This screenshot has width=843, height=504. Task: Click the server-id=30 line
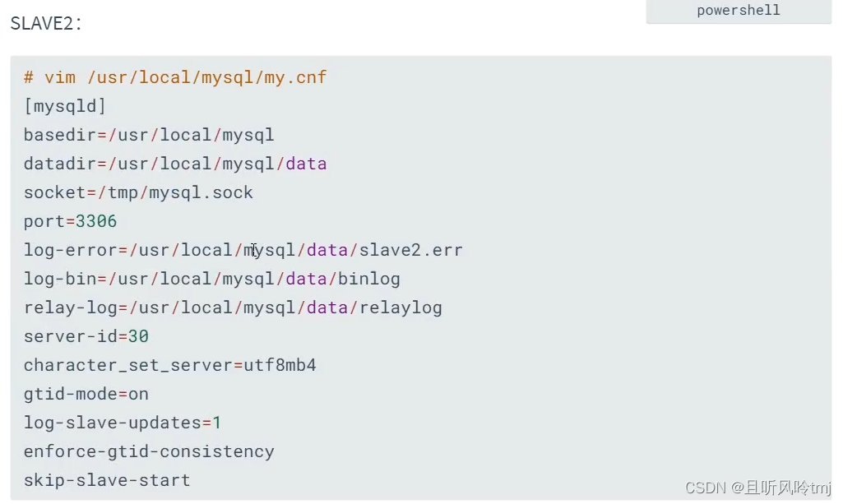tap(86, 336)
